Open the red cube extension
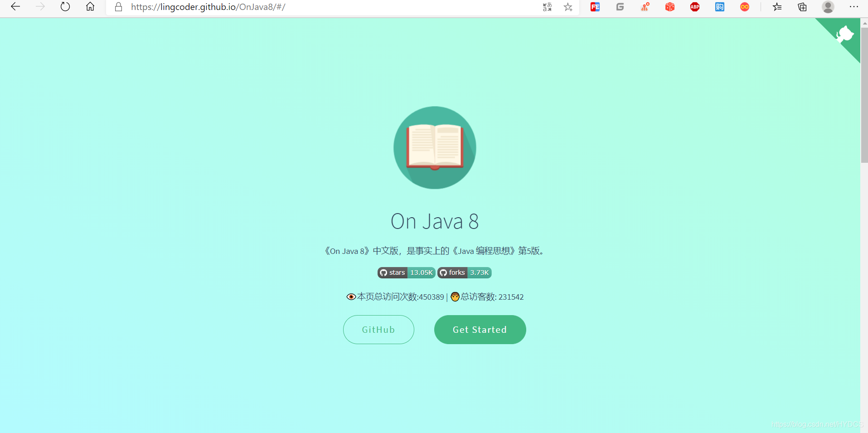The width and height of the screenshot is (868, 433). (670, 7)
